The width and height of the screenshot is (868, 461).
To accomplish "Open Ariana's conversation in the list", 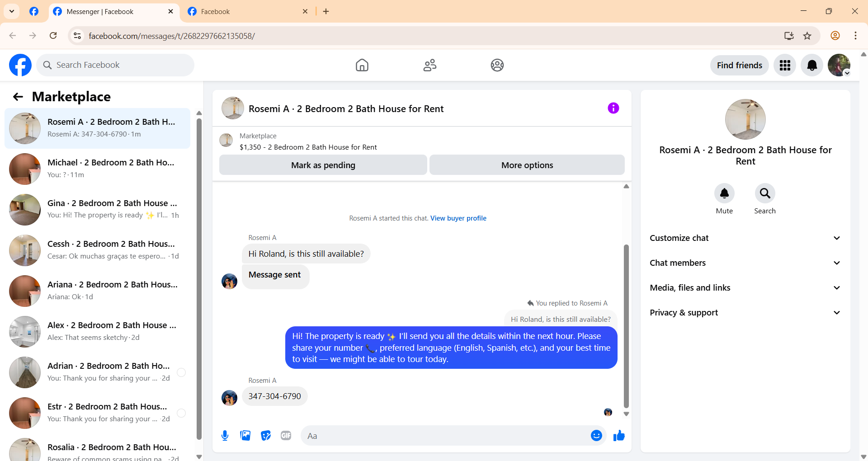I will click(97, 291).
